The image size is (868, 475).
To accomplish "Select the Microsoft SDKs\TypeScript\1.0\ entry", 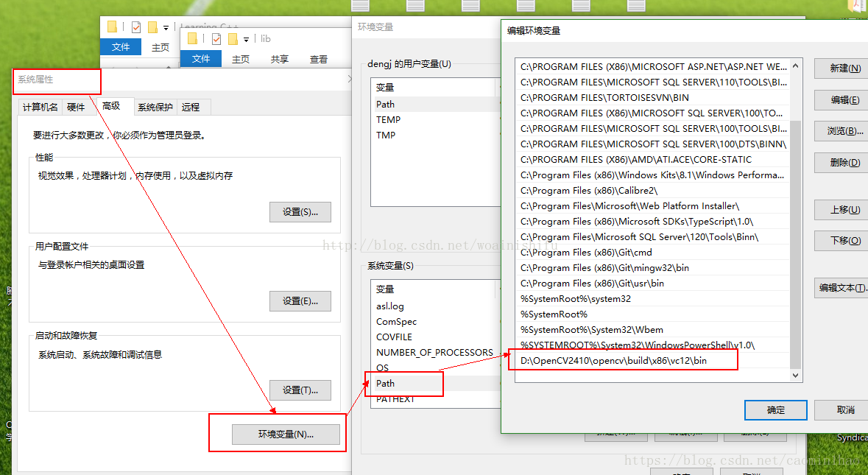I will pos(652,222).
